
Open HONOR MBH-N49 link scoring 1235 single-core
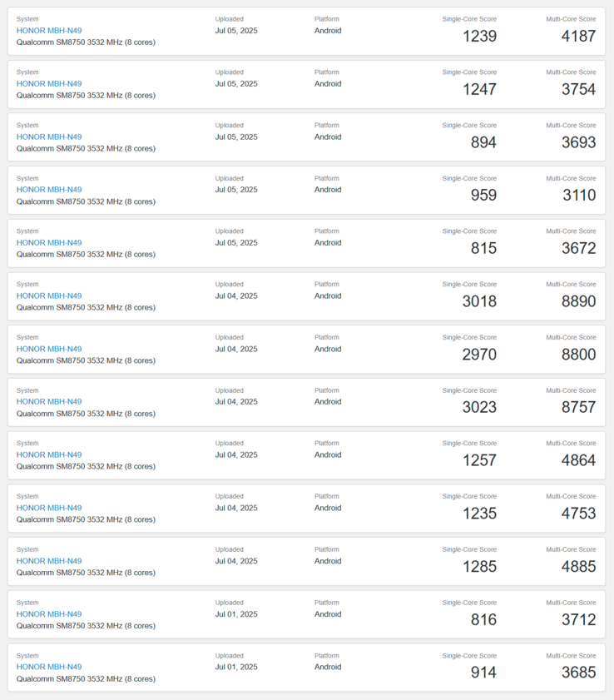coord(49,508)
